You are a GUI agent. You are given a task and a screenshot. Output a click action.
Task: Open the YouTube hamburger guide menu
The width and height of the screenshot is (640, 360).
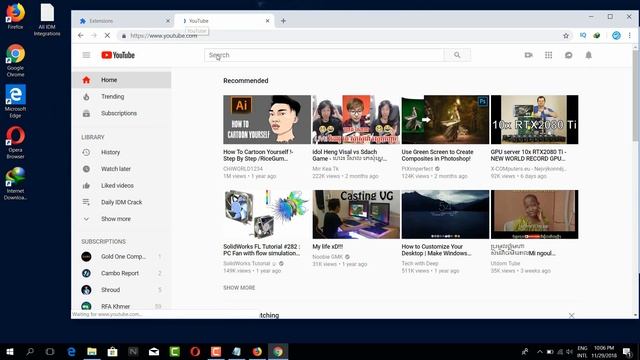click(x=86, y=55)
